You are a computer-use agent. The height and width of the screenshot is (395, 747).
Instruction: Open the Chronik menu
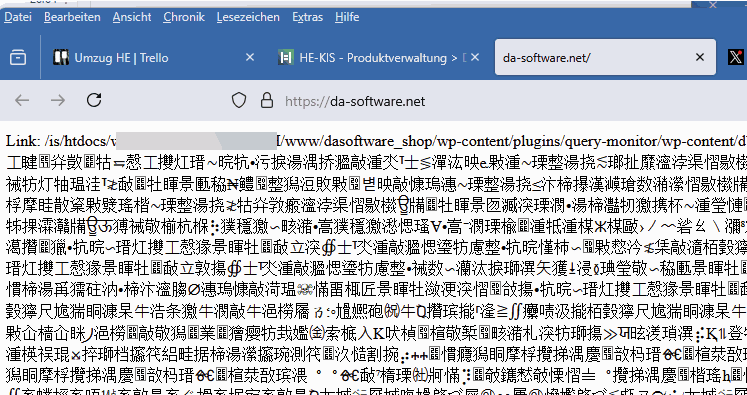point(184,17)
